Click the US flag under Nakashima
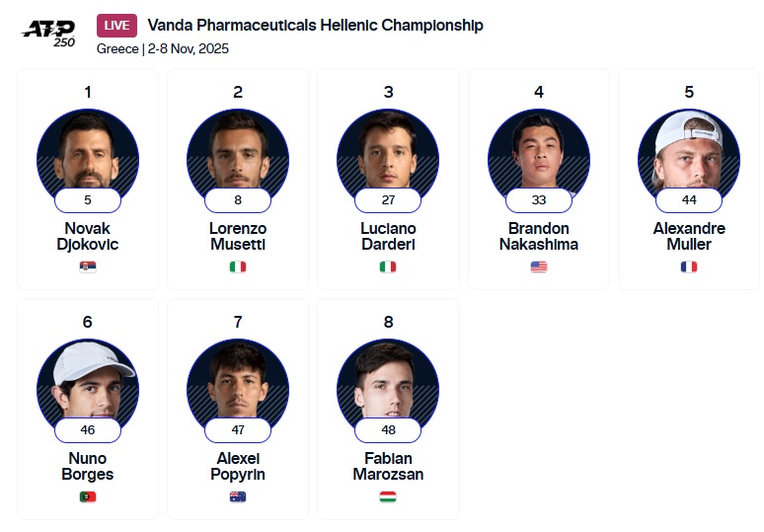The image size is (764, 532). (539, 266)
